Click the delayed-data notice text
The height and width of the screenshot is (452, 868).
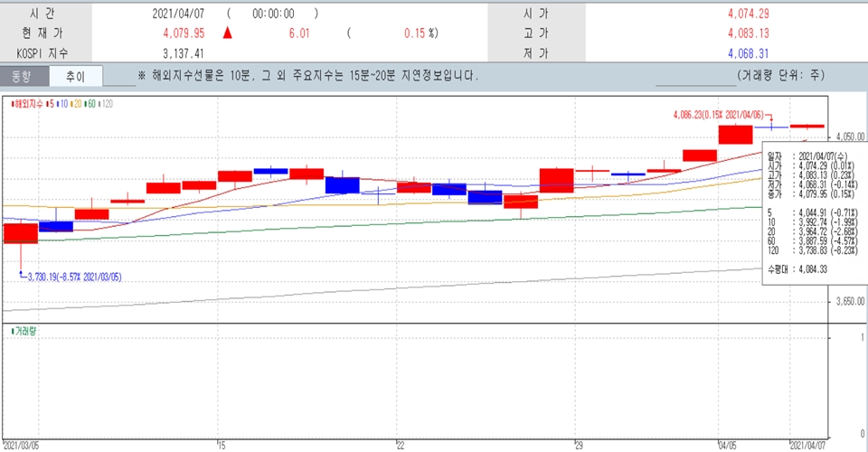coord(308,75)
